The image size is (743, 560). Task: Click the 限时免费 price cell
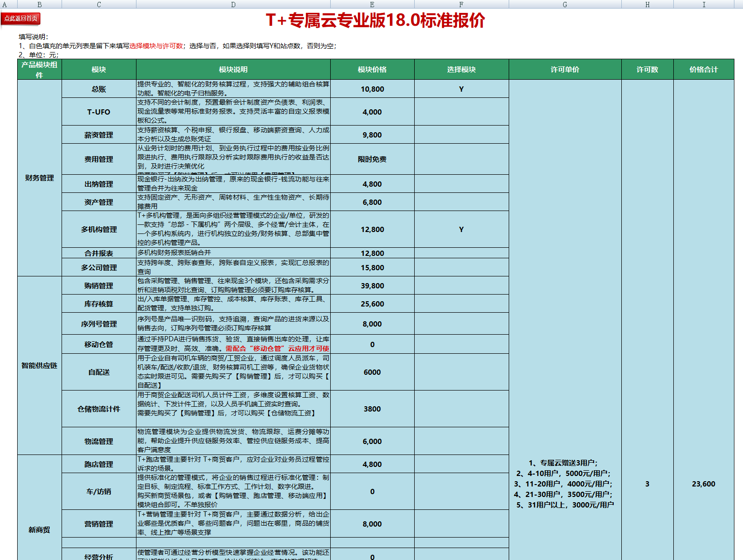pyautogui.click(x=372, y=159)
